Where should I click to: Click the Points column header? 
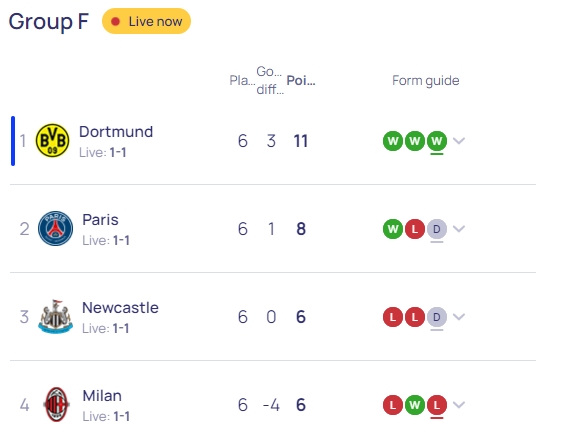(301, 80)
